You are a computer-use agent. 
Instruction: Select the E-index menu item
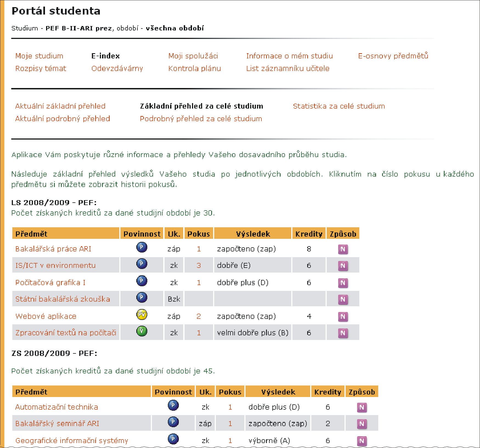pyautogui.click(x=106, y=56)
